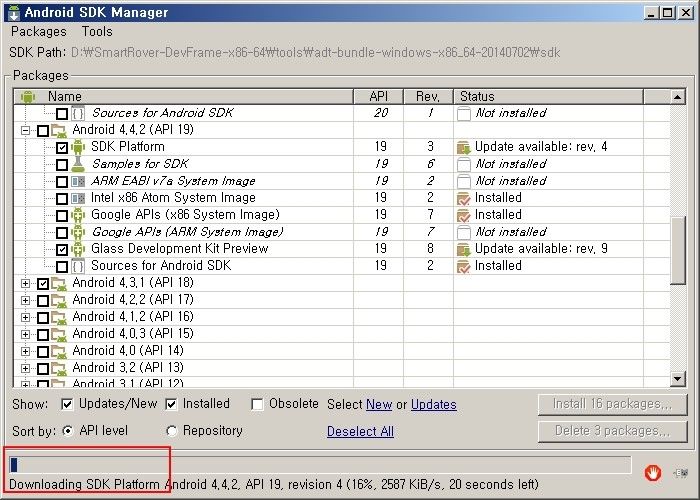This screenshot has width=700, height=500.
Task: Click the Android icon in Name column header
Action: coord(28,96)
